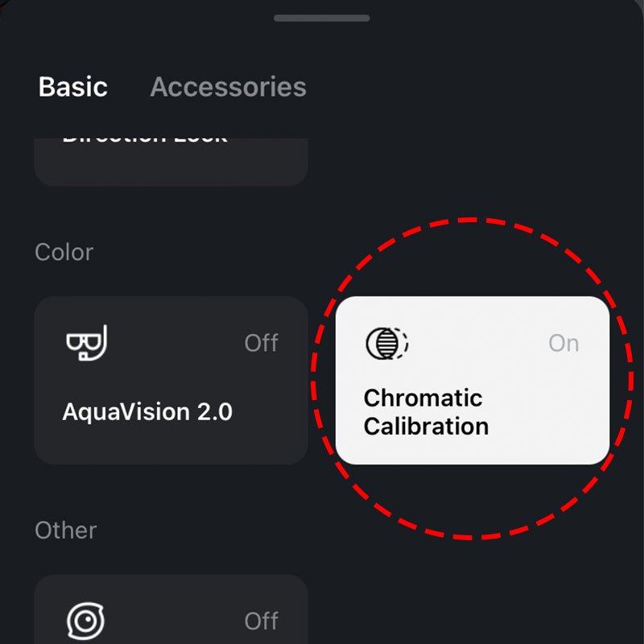
Task: Toggle the AquaVision 2.0 card
Action: pyautogui.click(x=171, y=380)
